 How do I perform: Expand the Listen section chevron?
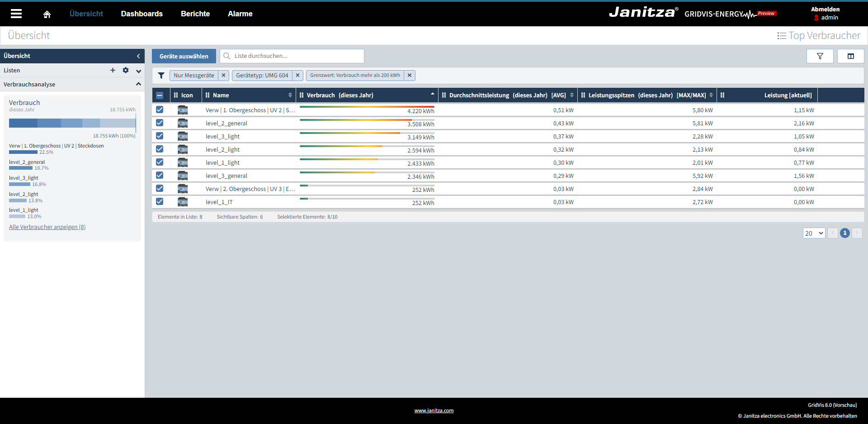138,71
